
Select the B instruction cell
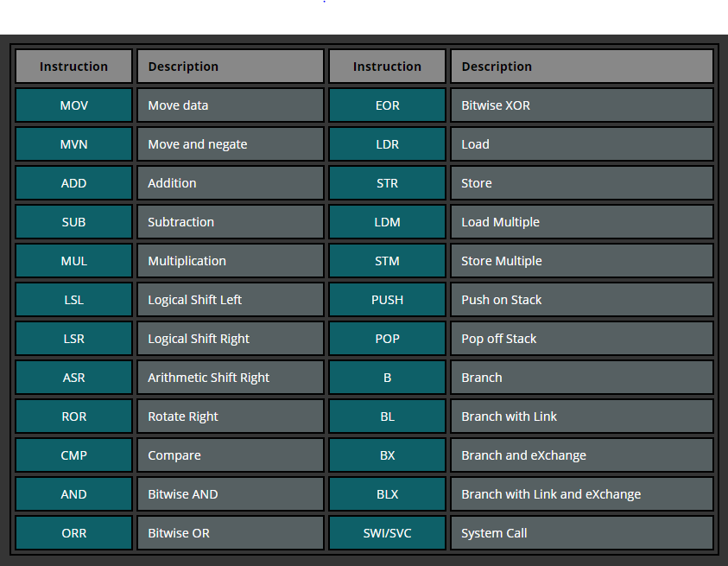click(x=387, y=378)
